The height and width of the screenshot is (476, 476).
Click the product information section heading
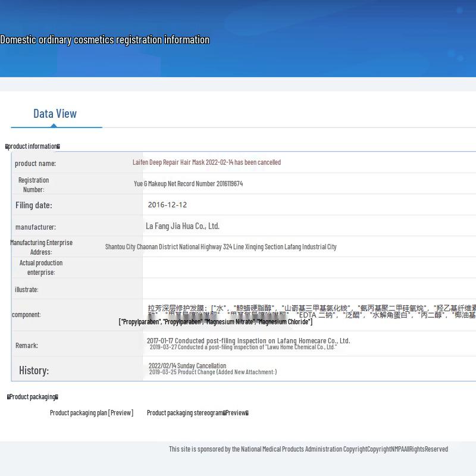pyautogui.click(x=33, y=146)
